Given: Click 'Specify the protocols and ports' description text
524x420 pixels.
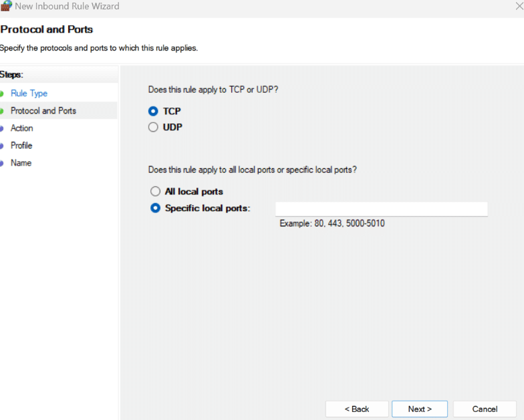Looking at the screenshot, I should pyautogui.click(x=99, y=48).
